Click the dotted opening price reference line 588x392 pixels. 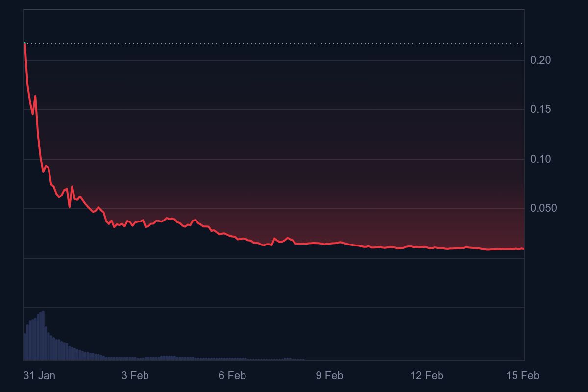click(274, 44)
